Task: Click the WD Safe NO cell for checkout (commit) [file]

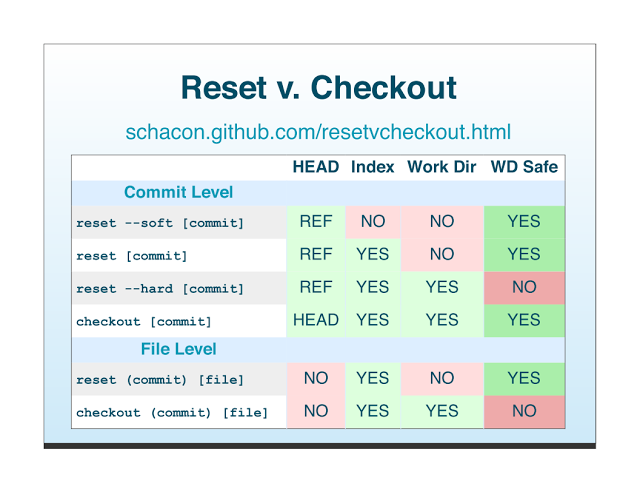Action: click(x=523, y=411)
